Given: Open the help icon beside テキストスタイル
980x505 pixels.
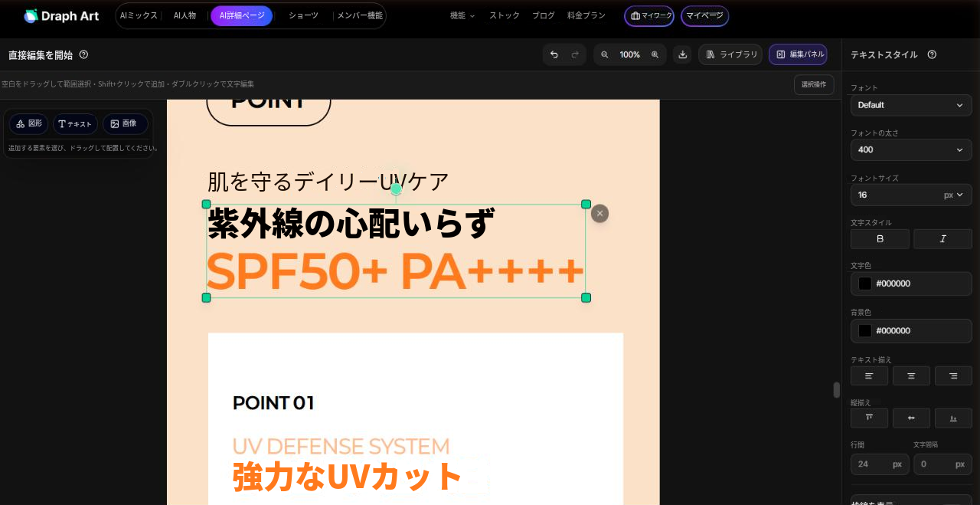Looking at the screenshot, I should tap(932, 54).
